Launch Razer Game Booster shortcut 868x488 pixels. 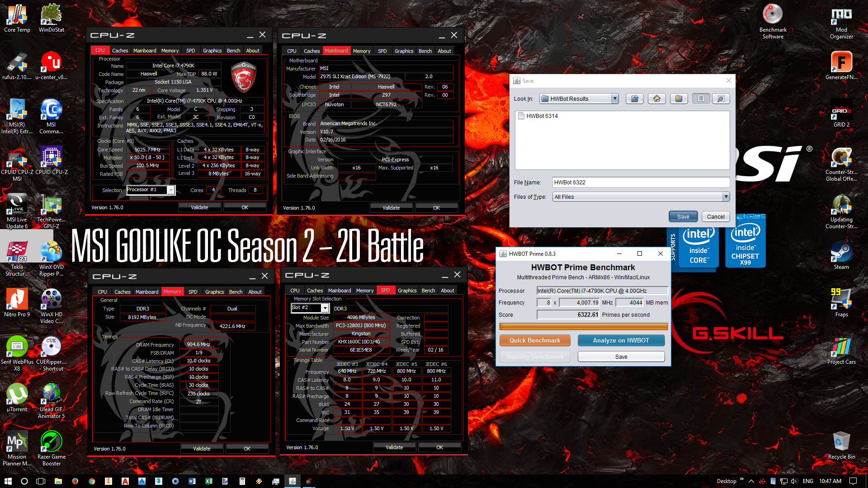pos(51,447)
